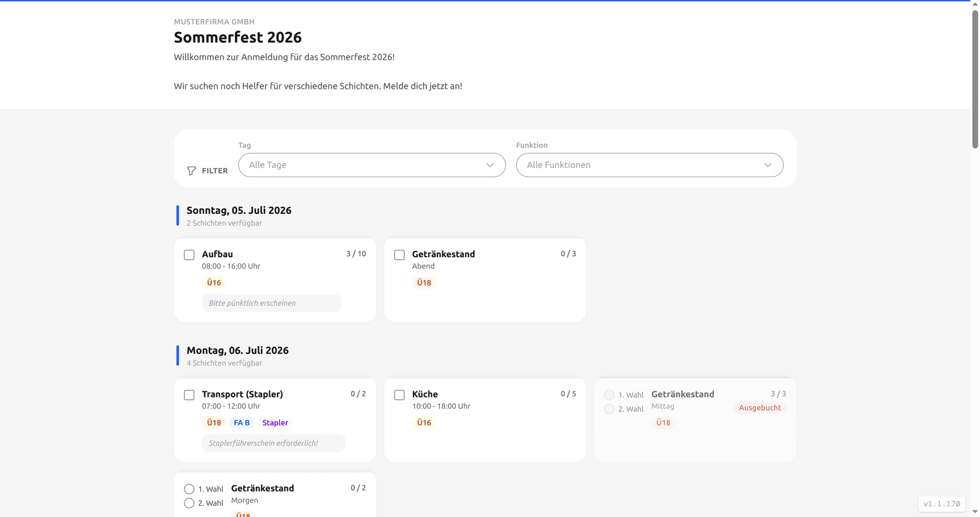This screenshot has height=517, width=980.
Task: Choose 1. Wahl for Getränkestand Morgen
Action: [x=189, y=489]
